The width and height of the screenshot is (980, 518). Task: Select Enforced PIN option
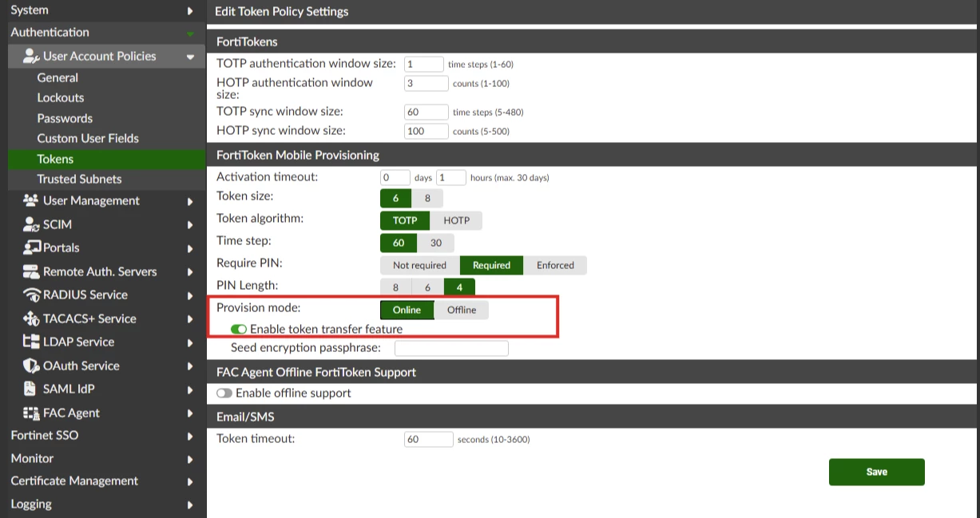(555, 265)
